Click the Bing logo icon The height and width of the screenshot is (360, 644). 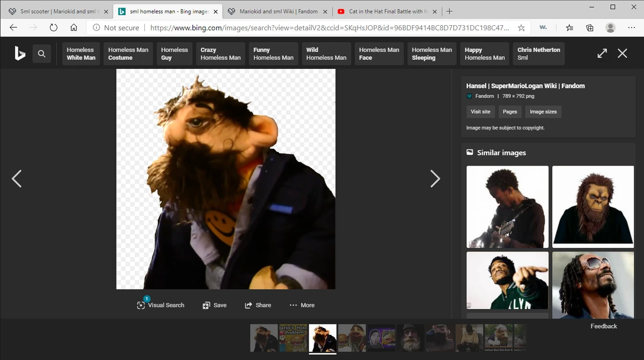tap(20, 53)
